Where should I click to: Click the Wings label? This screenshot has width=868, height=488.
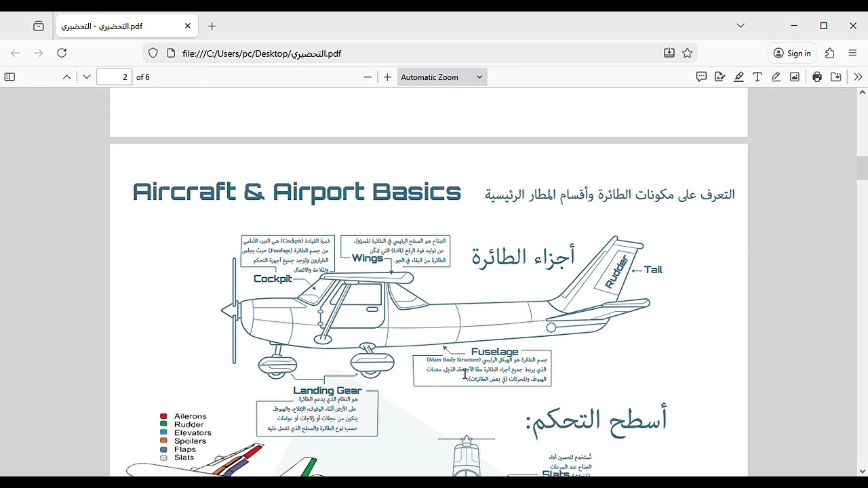(368, 258)
